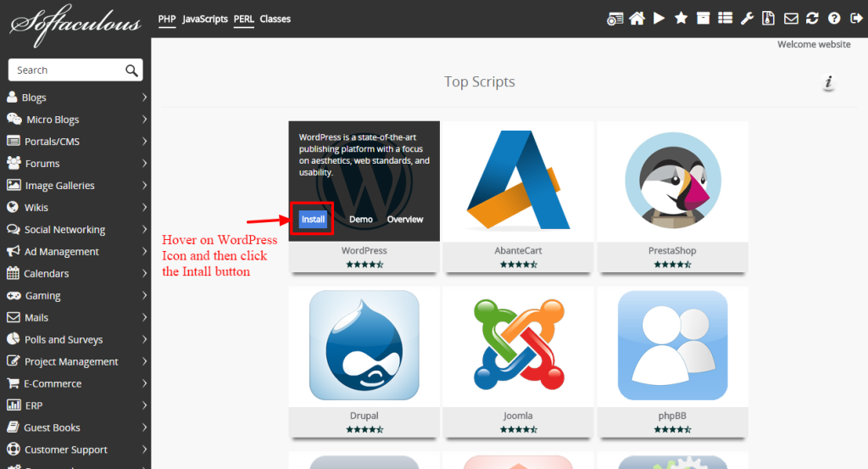Expand the Portals/CMS category chevron
The height and width of the screenshot is (469, 868).
[x=144, y=141]
